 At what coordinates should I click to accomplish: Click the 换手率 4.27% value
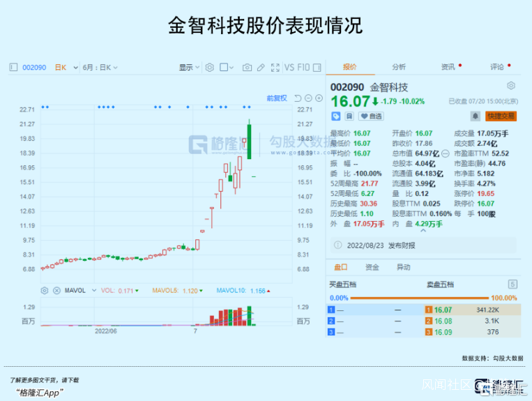point(486,184)
